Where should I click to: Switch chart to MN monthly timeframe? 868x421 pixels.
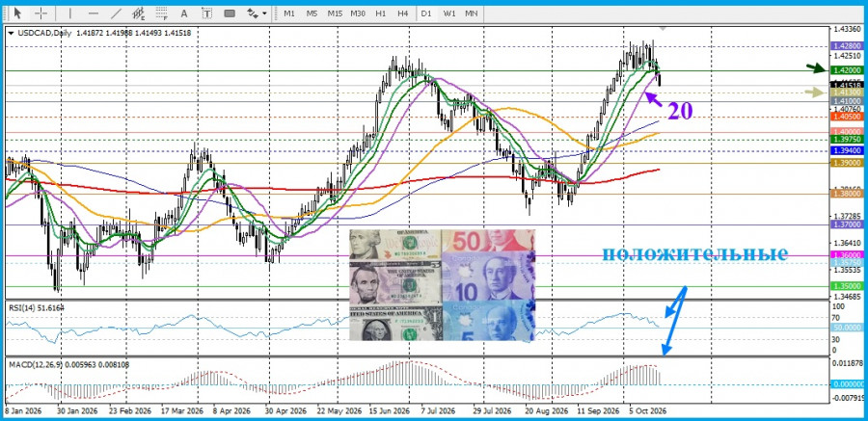[472, 13]
